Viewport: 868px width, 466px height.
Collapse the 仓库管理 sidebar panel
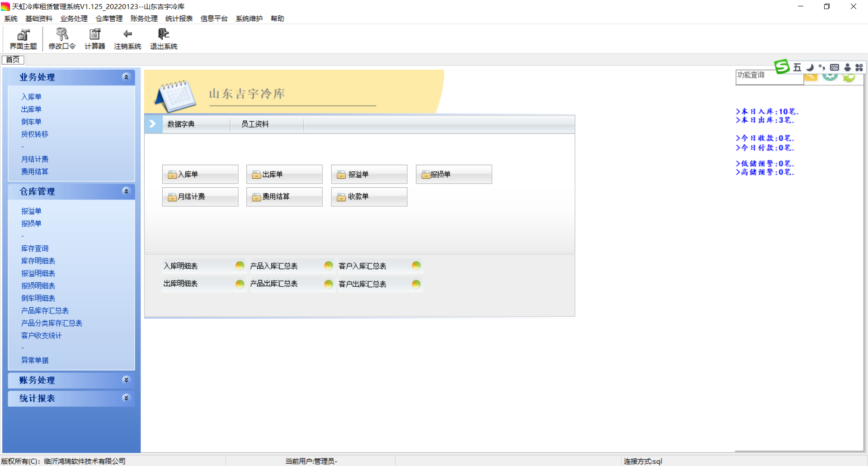pos(126,191)
